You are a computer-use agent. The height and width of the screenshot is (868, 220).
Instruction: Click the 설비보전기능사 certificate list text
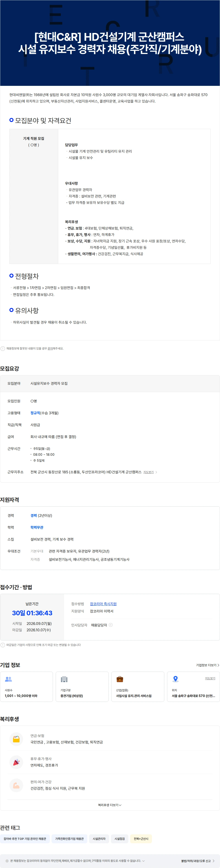tap(89, 559)
